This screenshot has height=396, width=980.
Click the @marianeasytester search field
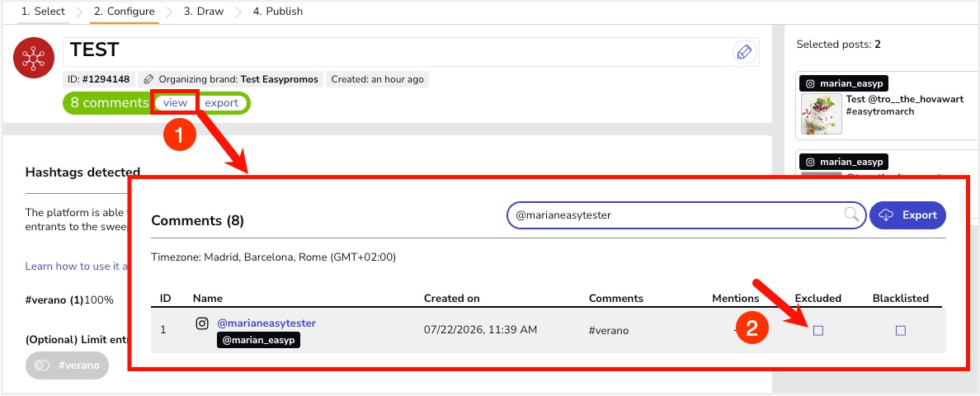686,214
